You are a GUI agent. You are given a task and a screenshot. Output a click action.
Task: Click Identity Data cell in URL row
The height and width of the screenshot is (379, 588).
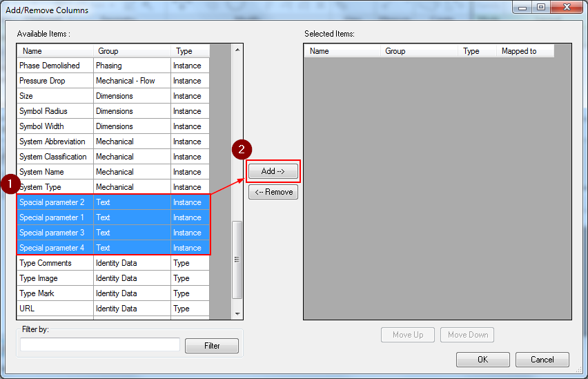[x=132, y=309]
